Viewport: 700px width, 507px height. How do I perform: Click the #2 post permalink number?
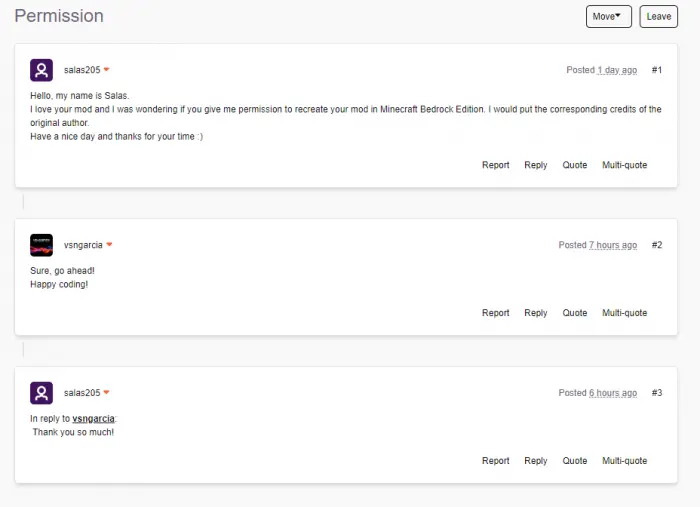pos(657,245)
